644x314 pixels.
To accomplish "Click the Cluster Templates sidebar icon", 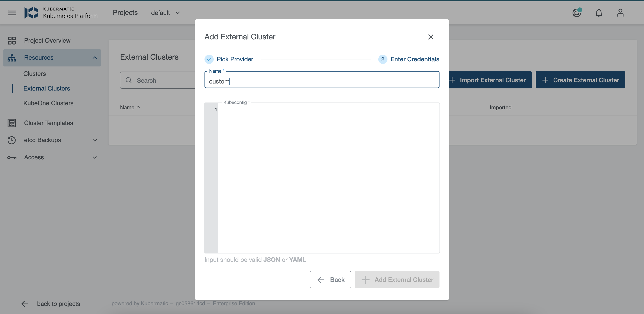I will (11, 122).
